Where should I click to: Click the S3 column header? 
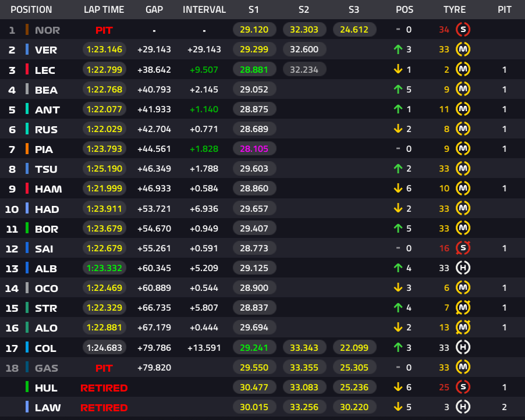point(354,9)
